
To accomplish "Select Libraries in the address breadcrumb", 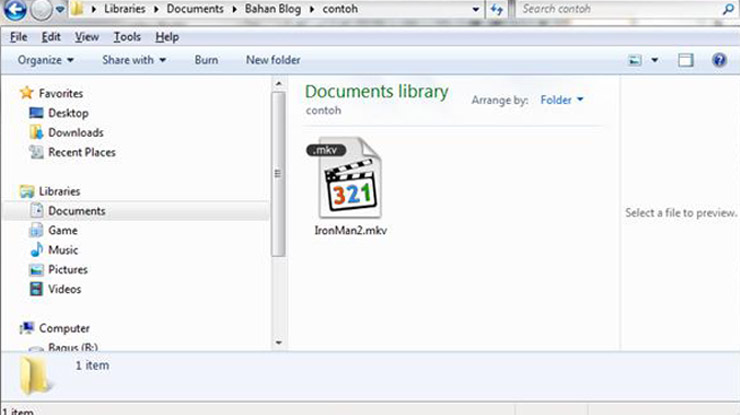I will pyautogui.click(x=125, y=8).
